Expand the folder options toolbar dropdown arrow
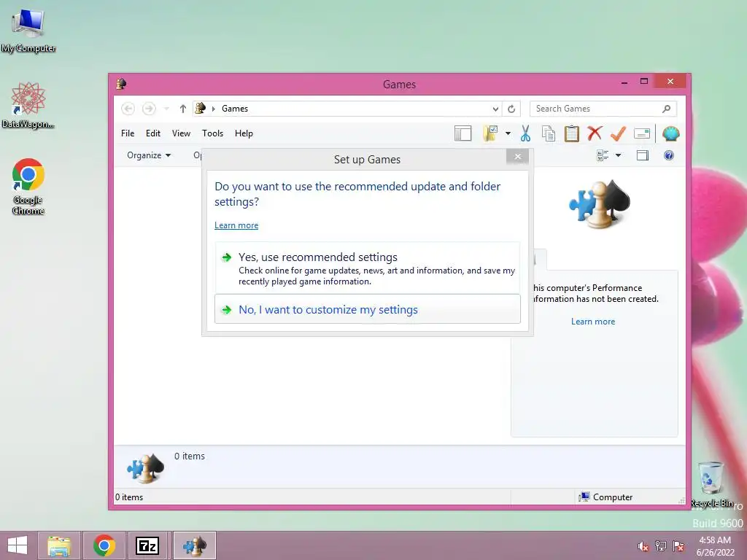The width and height of the screenshot is (747, 560). click(x=508, y=133)
